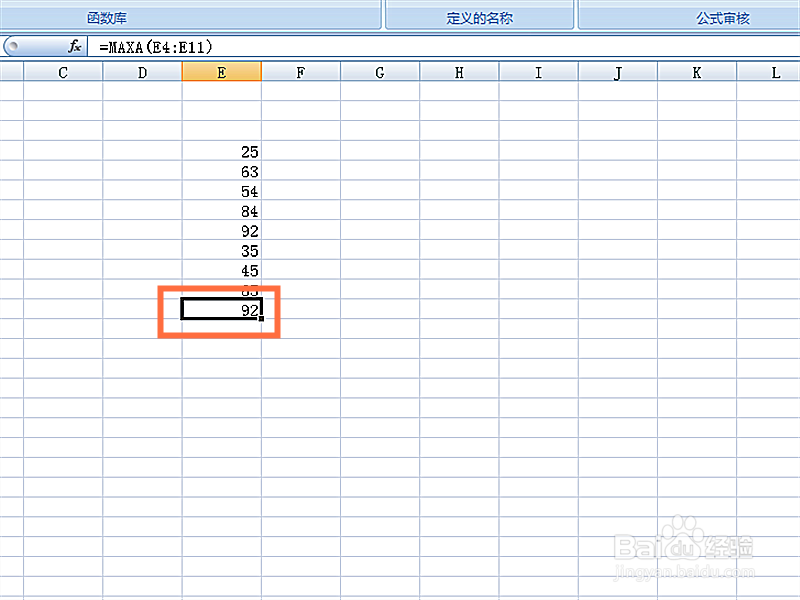This screenshot has width=800, height=600.
Task: Select highlighted column E header
Action: pos(221,72)
